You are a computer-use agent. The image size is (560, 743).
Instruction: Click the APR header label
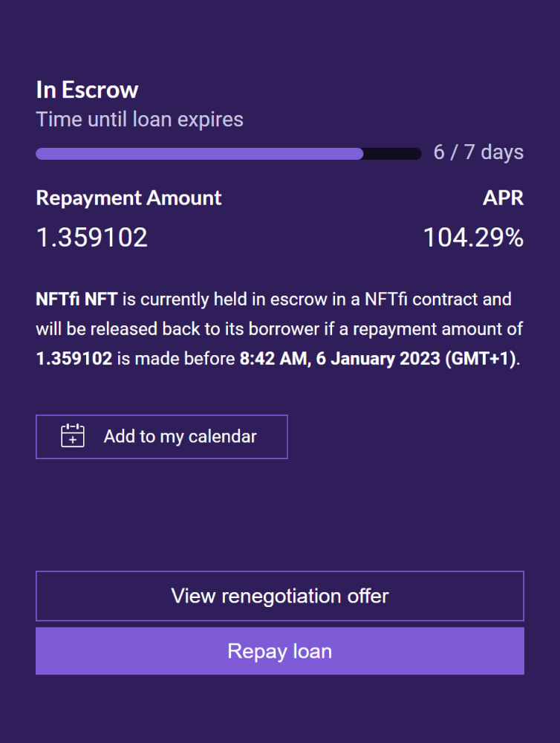pyautogui.click(x=504, y=198)
